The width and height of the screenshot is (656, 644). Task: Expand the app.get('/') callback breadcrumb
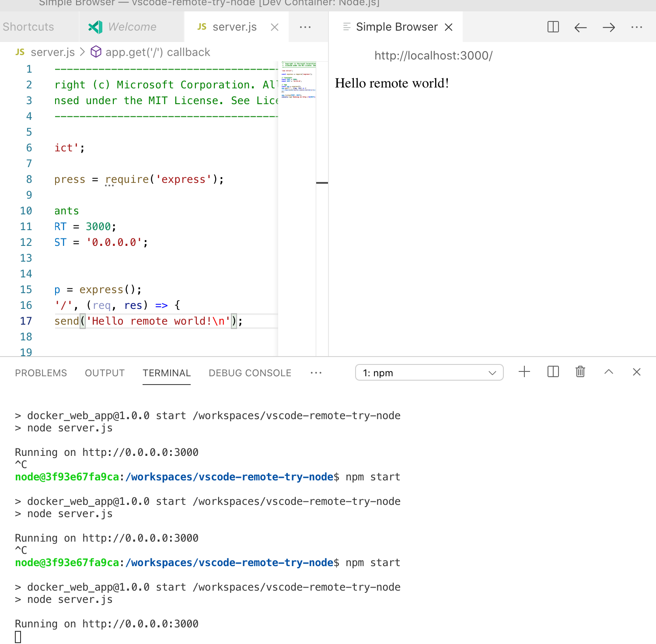click(157, 52)
